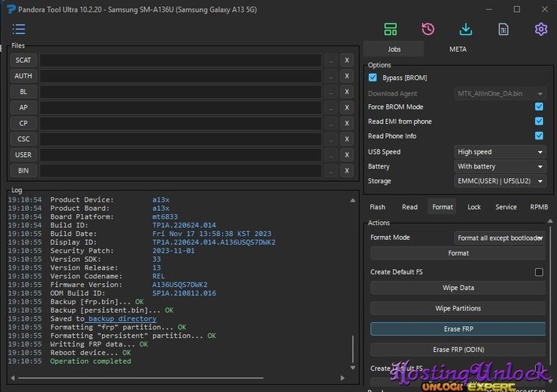The image size is (557, 392).
Task: Open the Format tab
Action: (x=442, y=207)
